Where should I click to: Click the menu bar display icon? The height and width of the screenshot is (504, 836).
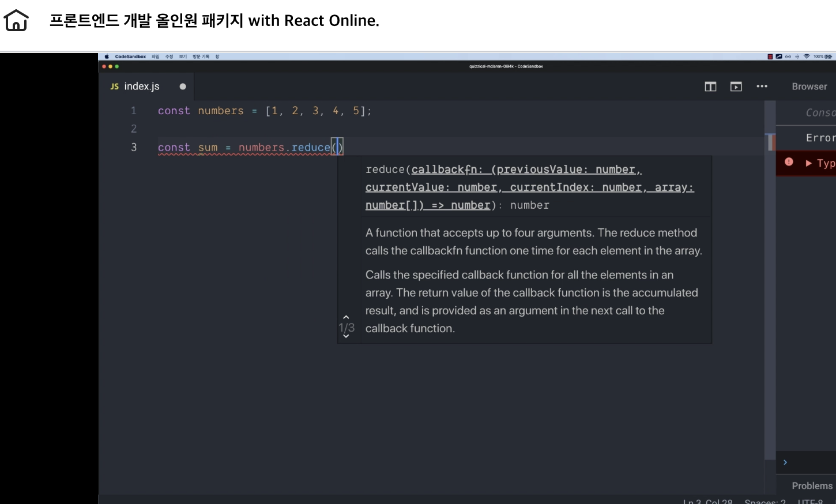click(779, 57)
